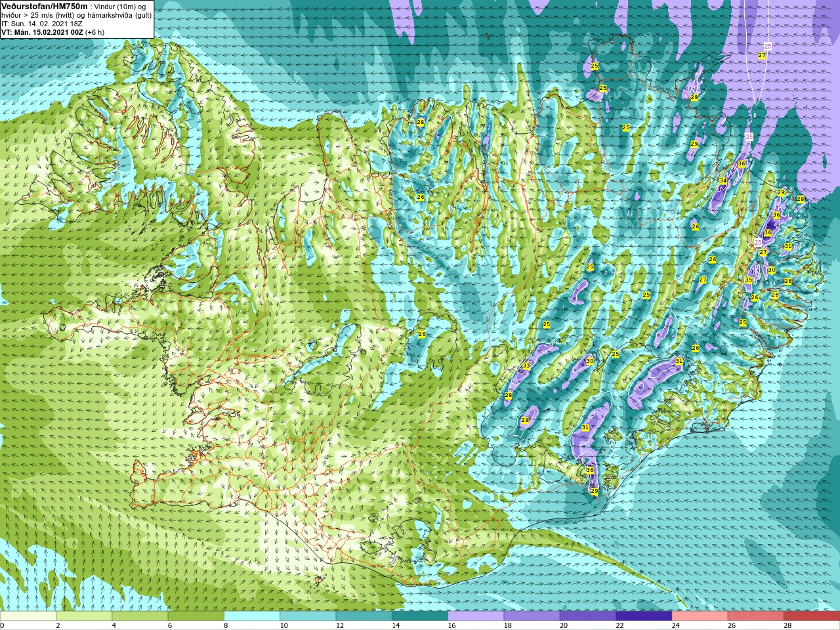The width and height of the screenshot is (840, 630).
Task: Click the dark red swatch above 28 m/s
Action: point(812,616)
